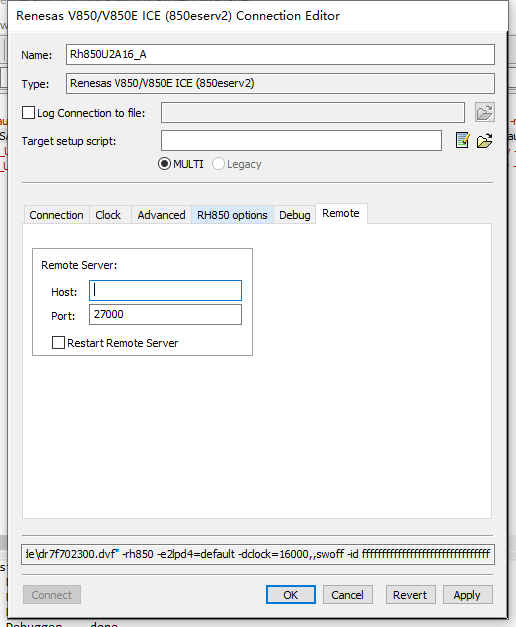Image resolution: width=516 pixels, height=627 pixels.
Task: Switch to the Connection tab
Action: coord(56,215)
